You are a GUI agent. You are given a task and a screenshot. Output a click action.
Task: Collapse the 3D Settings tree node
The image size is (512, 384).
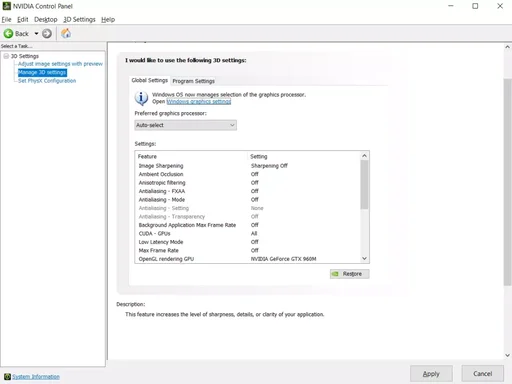(x=6, y=56)
